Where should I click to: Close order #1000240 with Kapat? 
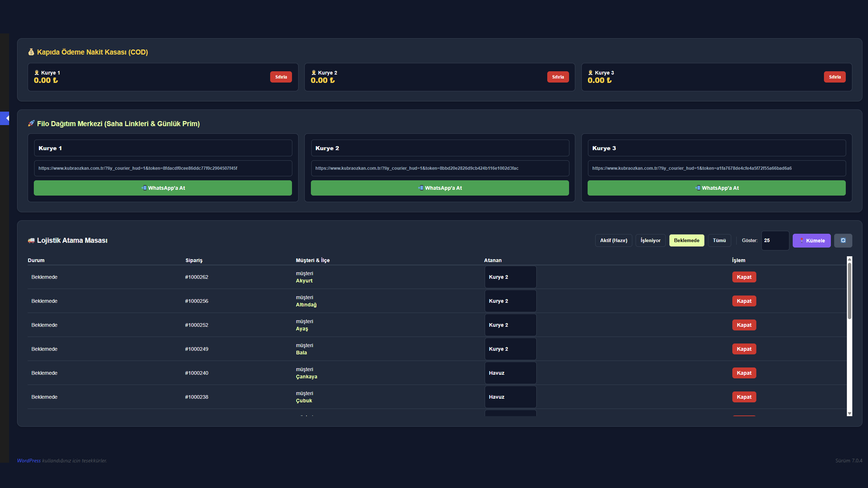click(744, 373)
